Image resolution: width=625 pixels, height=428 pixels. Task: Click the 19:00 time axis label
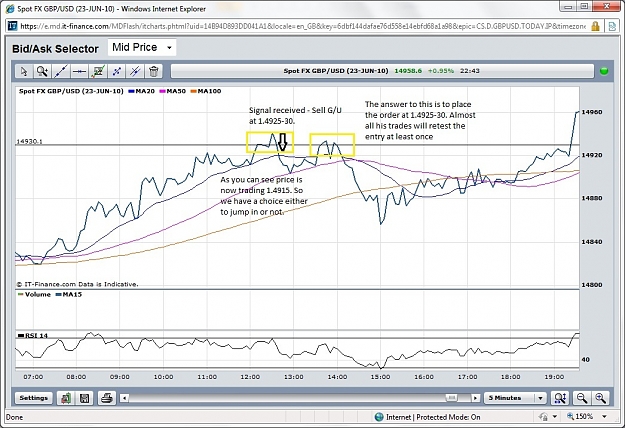(554, 377)
